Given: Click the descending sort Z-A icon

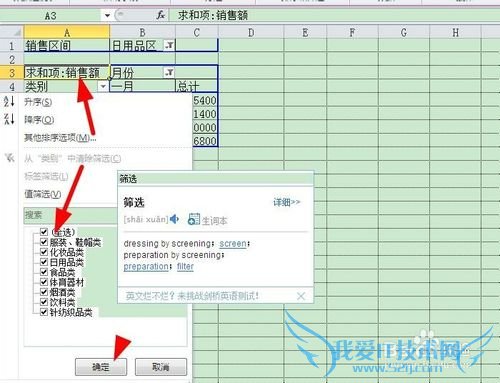Looking at the screenshot, I should coord(9,119).
